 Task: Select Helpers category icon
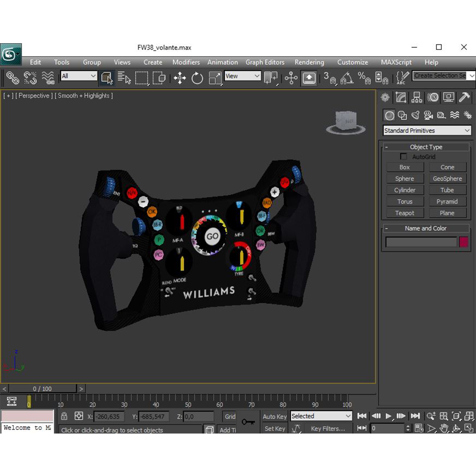coord(441,115)
